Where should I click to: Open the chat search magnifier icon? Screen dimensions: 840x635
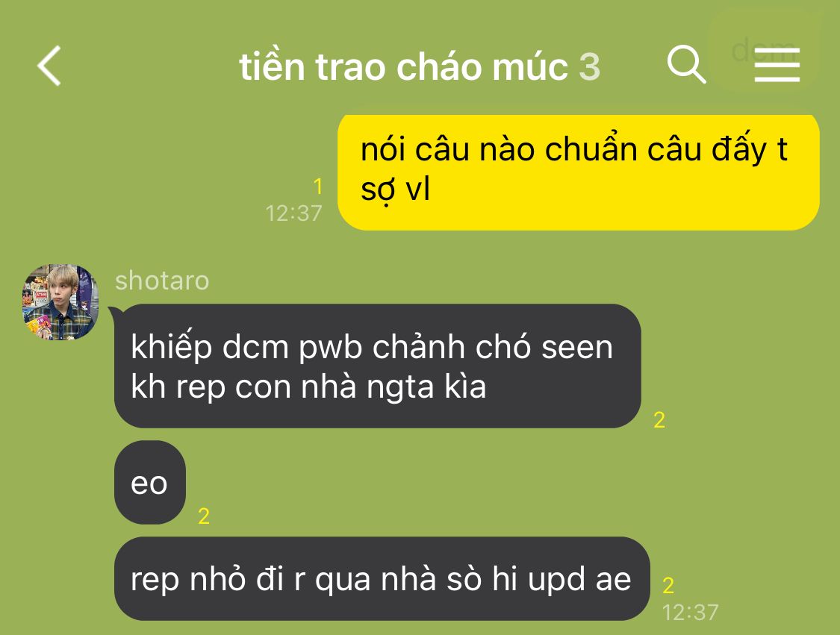[x=686, y=65]
